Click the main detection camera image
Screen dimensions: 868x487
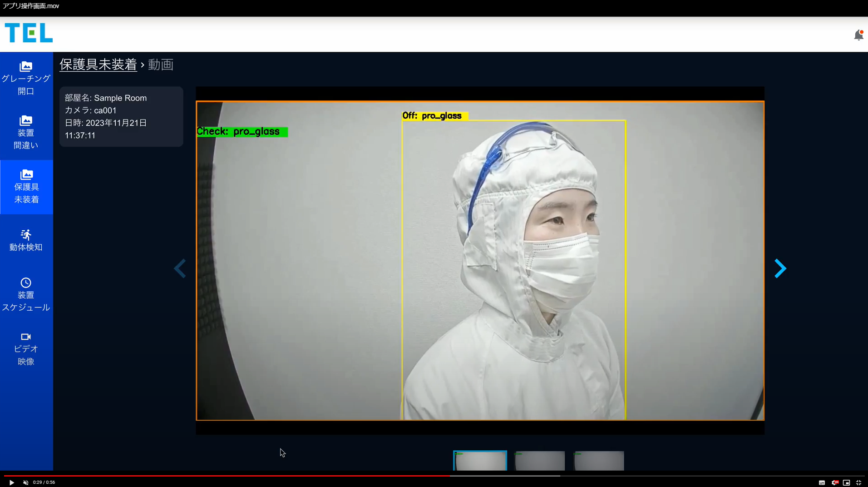480,261
